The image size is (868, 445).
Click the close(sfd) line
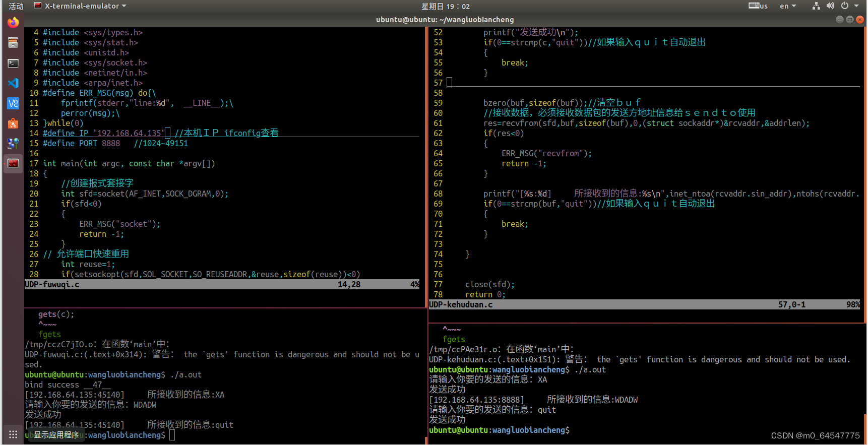click(x=490, y=284)
